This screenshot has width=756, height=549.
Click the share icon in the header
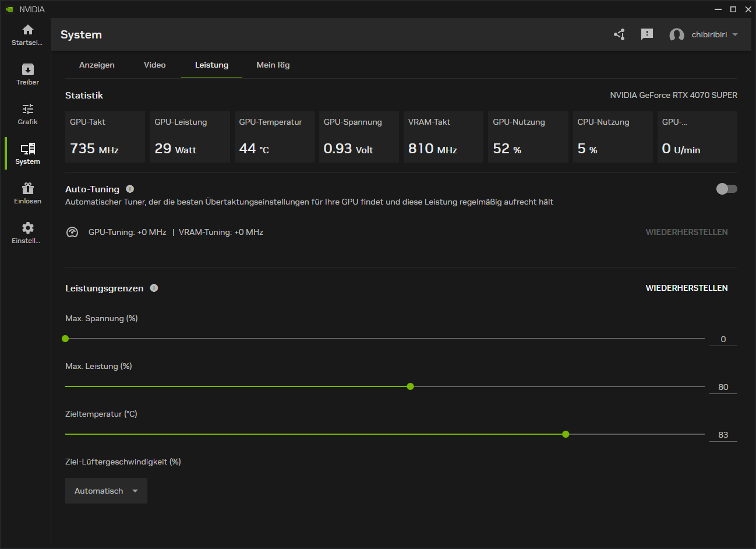pos(619,34)
